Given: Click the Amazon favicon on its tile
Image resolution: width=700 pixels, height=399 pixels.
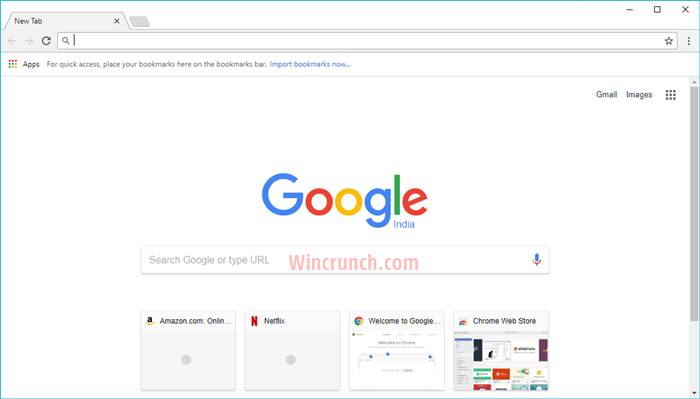Looking at the screenshot, I should point(150,321).
